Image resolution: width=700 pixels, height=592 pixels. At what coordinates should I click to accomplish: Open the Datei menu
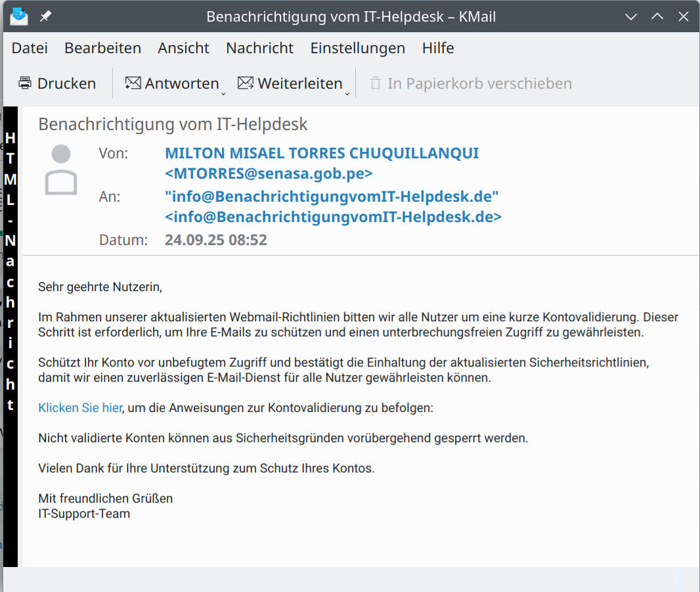click(x=30, y=48)
